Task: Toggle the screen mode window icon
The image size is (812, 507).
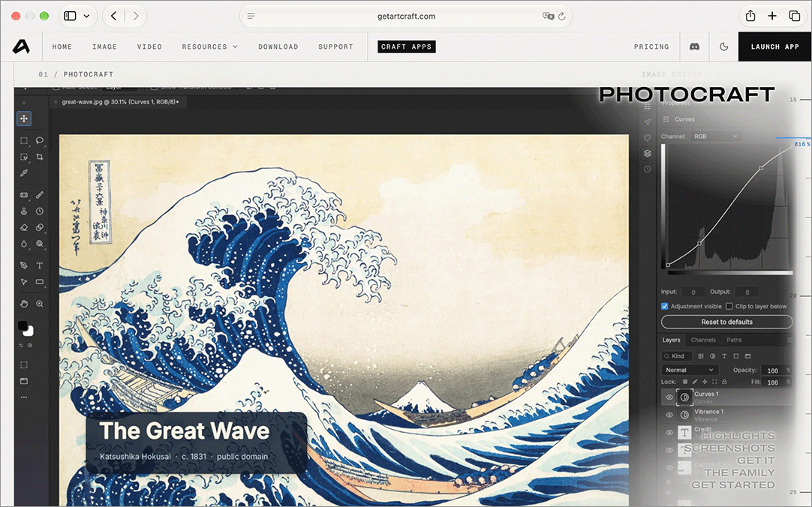Action: [24, 381]
